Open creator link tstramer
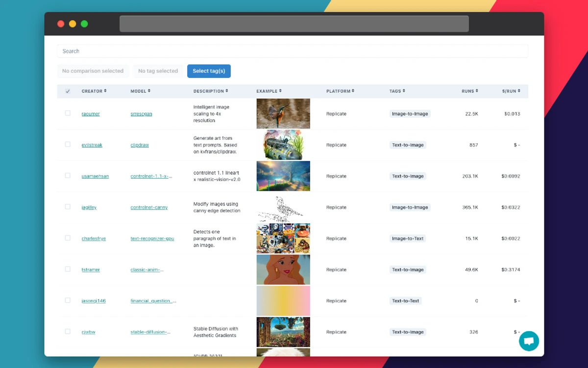588x368 pixels. tap(91, 270)
